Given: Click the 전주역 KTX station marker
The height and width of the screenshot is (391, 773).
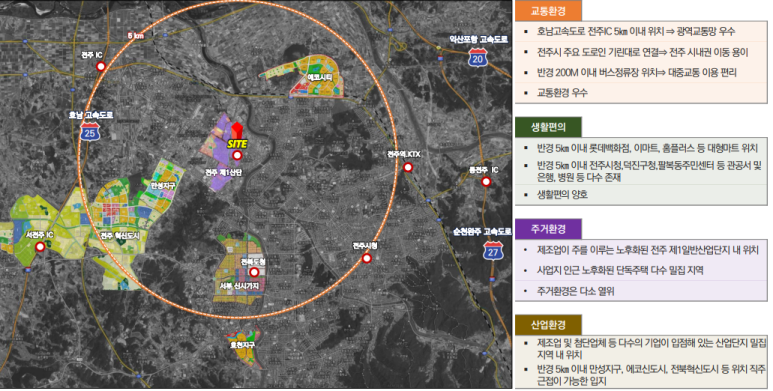Looking at the screenshot, I should (408, 168).
